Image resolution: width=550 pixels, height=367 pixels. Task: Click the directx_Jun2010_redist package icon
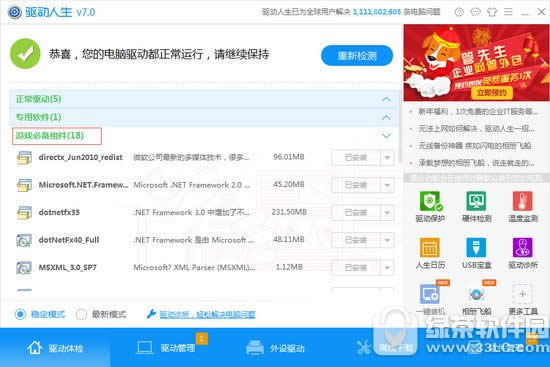click(24, 158)
